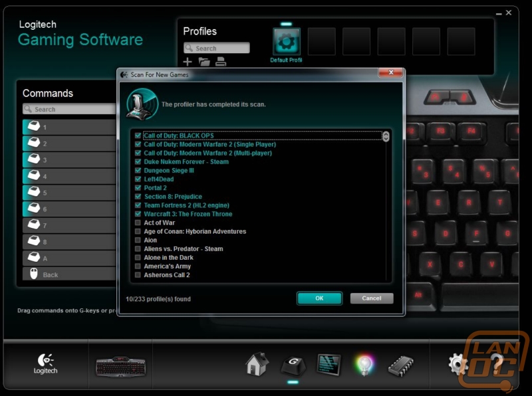This screenshot has width=532, height=396.
Task: Open the backlight color lightbulb icon
Action: pyautogui.click(x=364, y=365)
